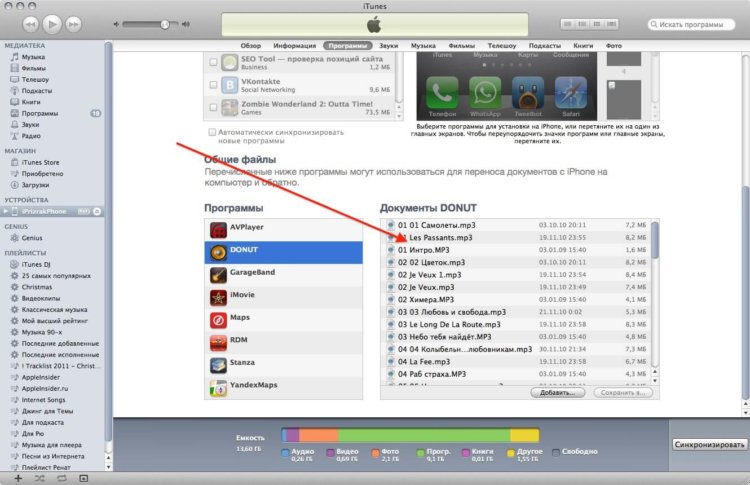
Task: Switch to the Информация tab
Action: coord(295,46)
